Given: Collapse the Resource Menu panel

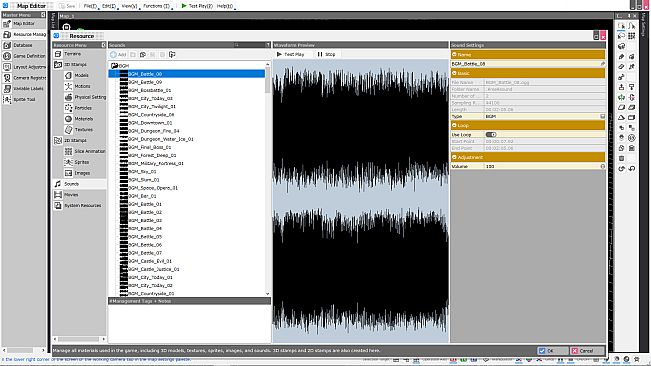Looking at the screenshot, I should 103,45.
